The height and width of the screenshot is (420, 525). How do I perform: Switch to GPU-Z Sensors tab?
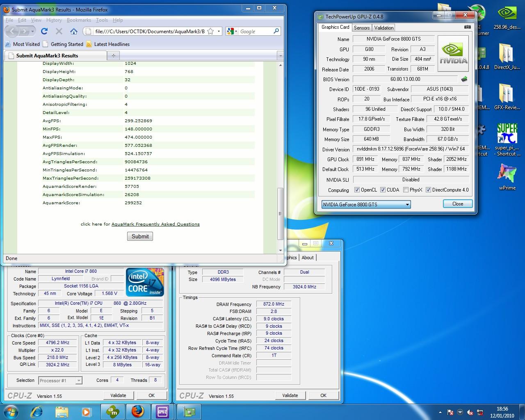click(x=362, y=28)
